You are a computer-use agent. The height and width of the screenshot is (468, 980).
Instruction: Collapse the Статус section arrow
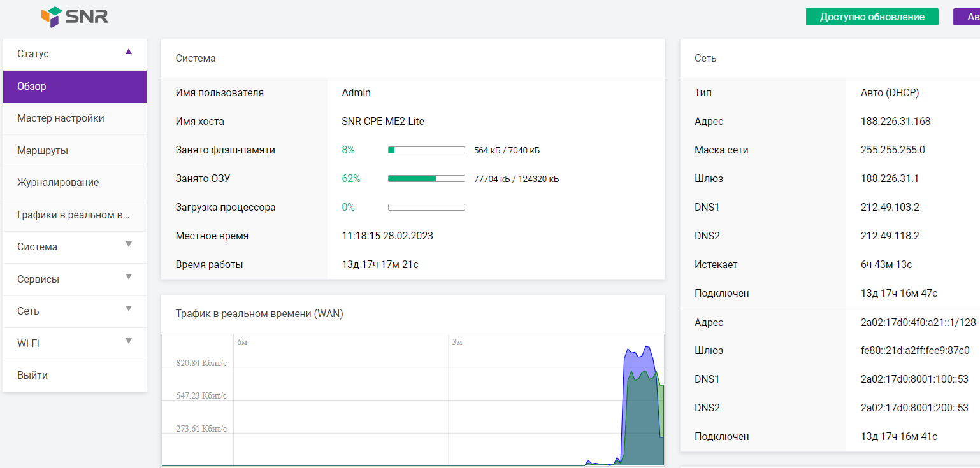pos(129,52)
